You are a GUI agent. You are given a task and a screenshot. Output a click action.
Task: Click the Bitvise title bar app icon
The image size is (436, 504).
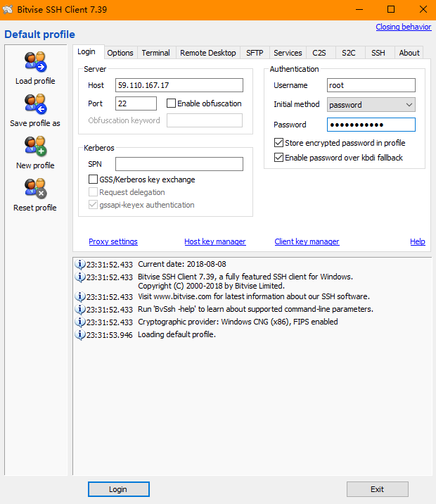(8, 10)
